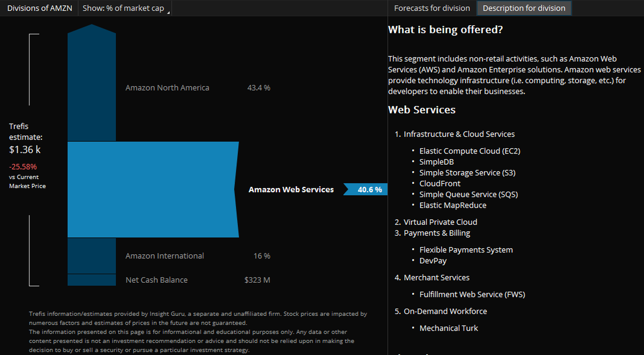The width and height of the screenshot is (644, 355).
Task: Click the SimpleDB bullet
Action: [x=437, y=162]
